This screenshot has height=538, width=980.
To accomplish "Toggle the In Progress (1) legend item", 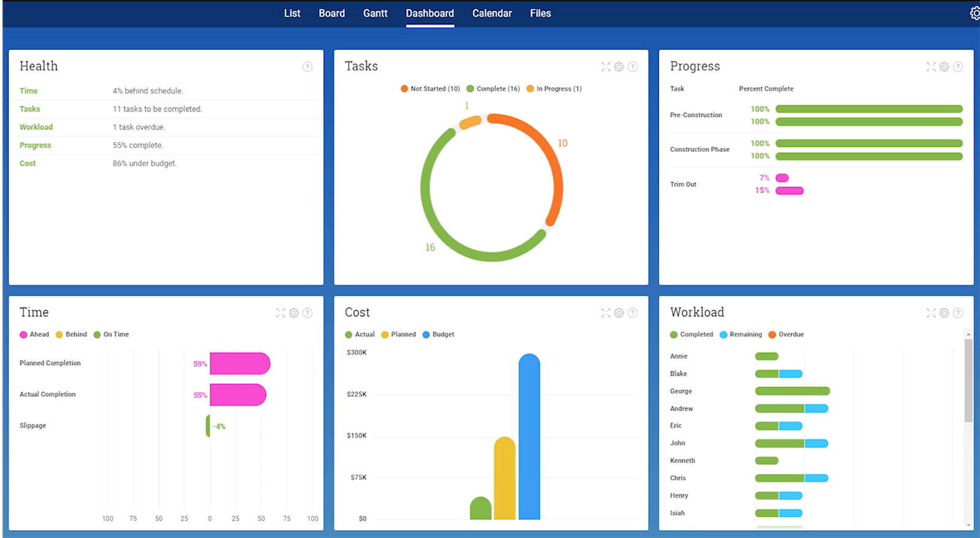I will point(554,89).
